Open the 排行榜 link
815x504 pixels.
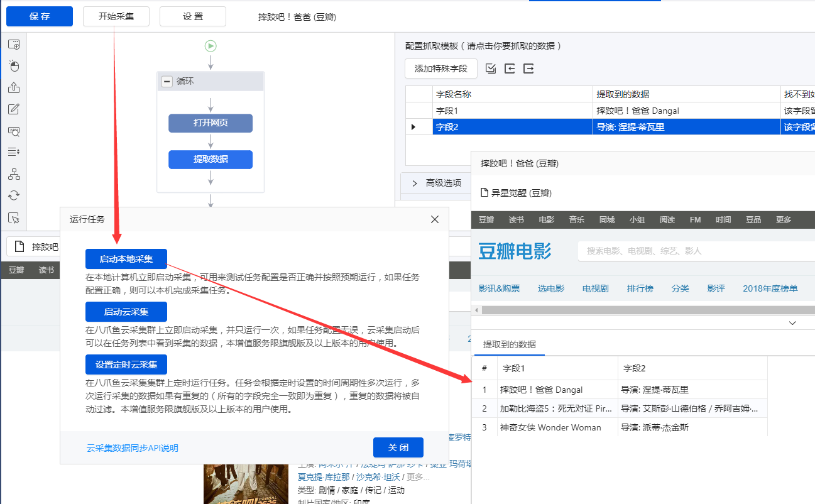coord(640,288)
